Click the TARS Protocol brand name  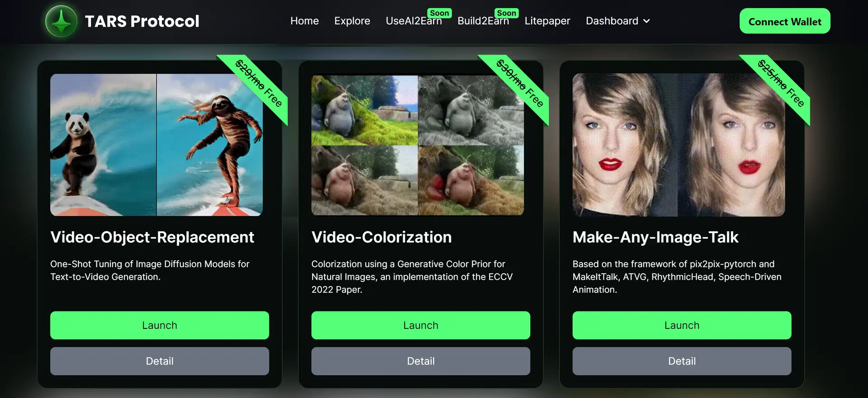(x=142, y=21)
